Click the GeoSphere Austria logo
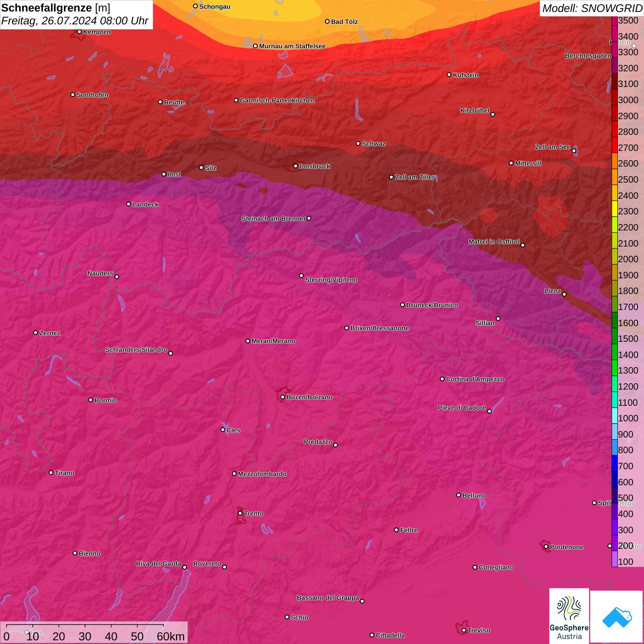 click(569, 615)
